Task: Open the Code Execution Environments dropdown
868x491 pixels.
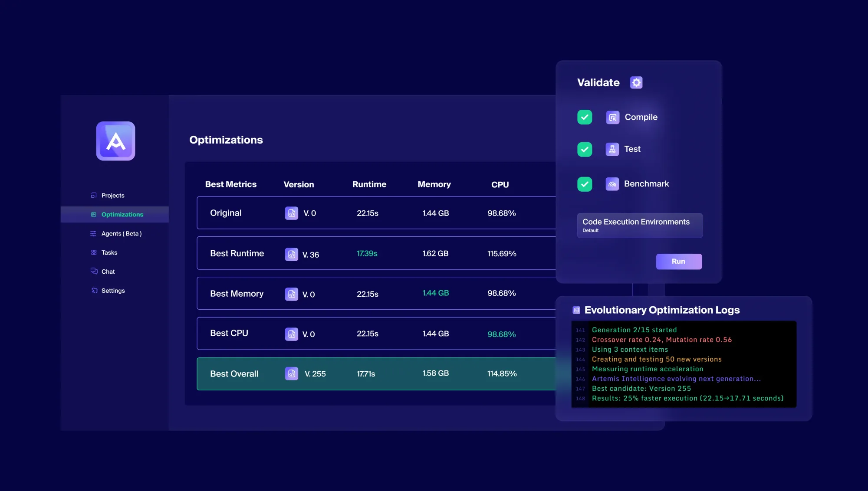Action: tap(640, 225)
